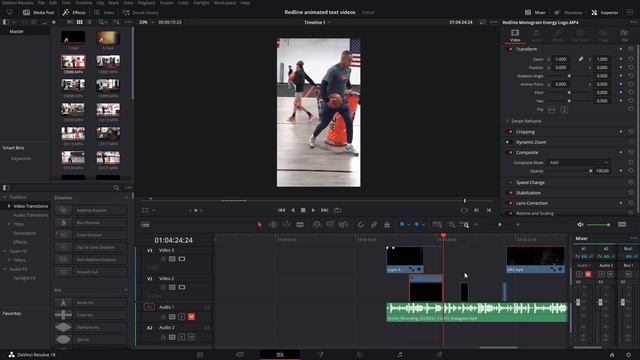Click the blue Marker icon
Screen dimensions: 640x360
click(417, 224)
